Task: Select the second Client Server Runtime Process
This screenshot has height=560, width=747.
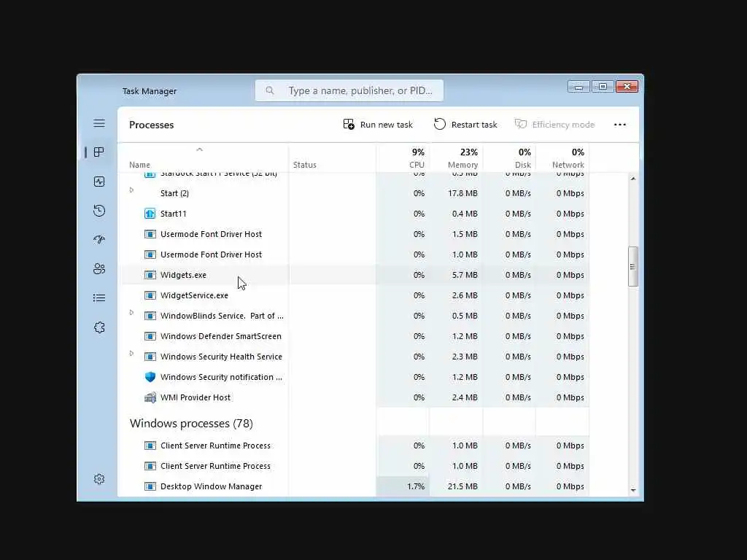Action: [x=355, y=466]
